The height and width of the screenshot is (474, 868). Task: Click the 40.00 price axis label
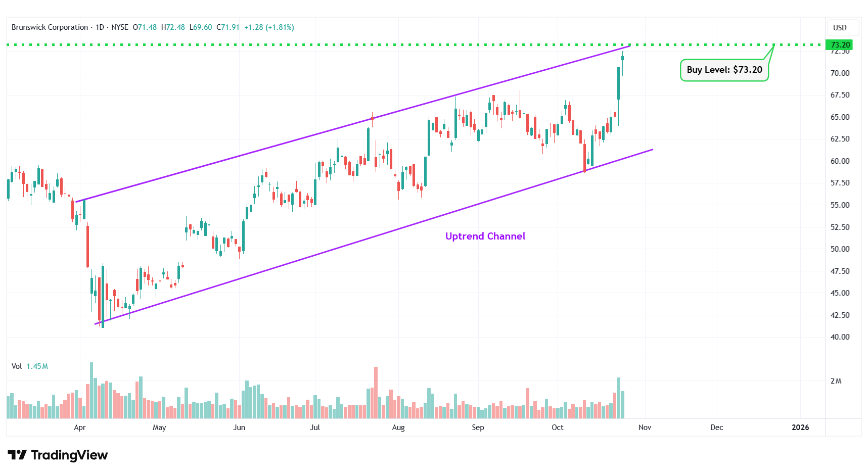point(840,337)
